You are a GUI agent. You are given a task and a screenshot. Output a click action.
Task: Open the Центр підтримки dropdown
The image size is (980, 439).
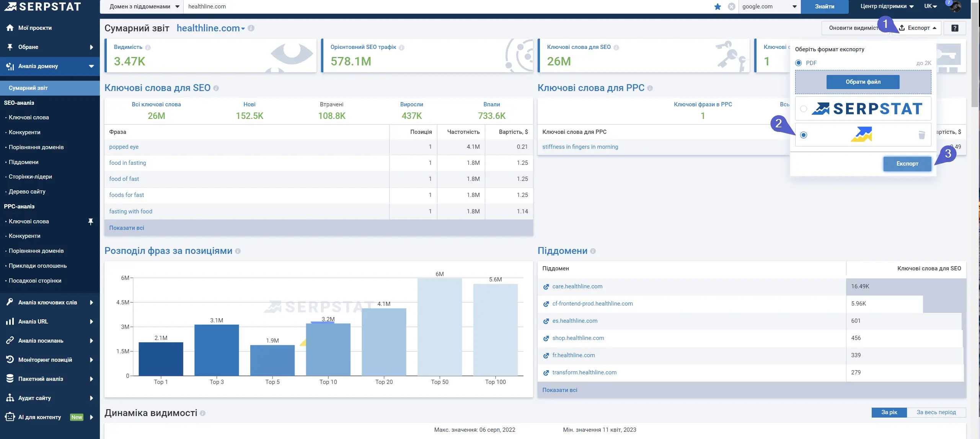coord(887,7)
